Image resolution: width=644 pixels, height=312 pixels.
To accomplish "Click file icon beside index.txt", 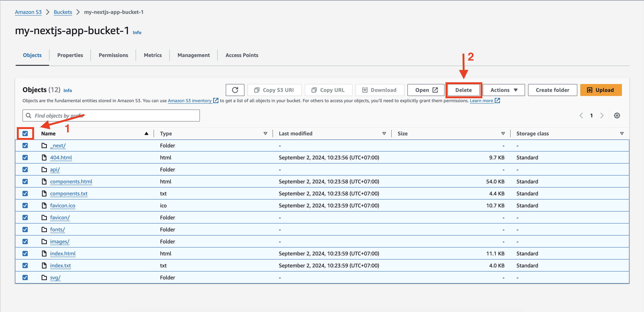I will coord(44,266).
